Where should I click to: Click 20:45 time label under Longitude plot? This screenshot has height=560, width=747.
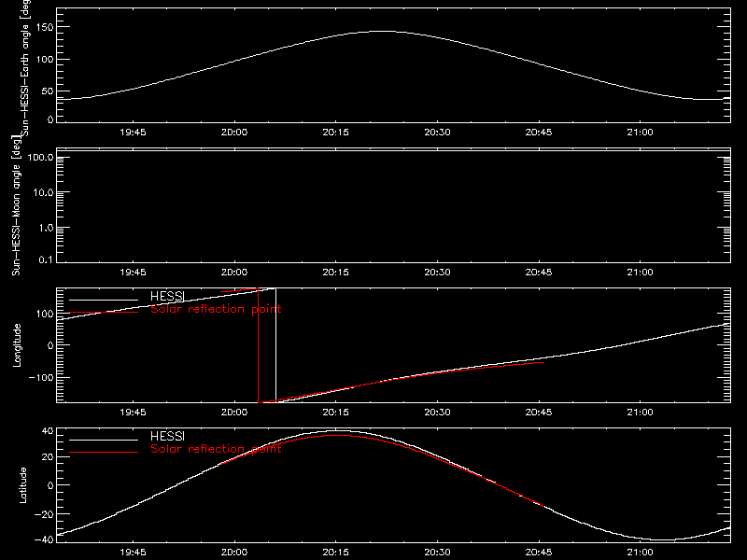pos(539,412)
